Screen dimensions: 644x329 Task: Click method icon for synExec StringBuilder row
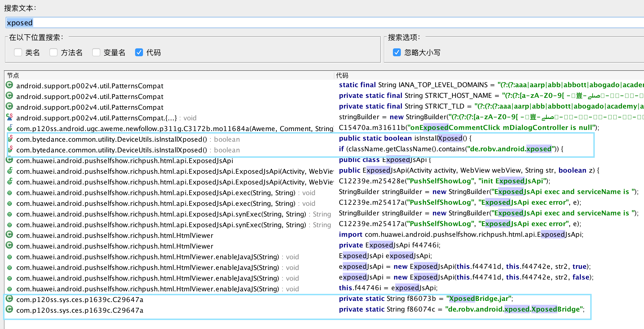tap(10, 214)
